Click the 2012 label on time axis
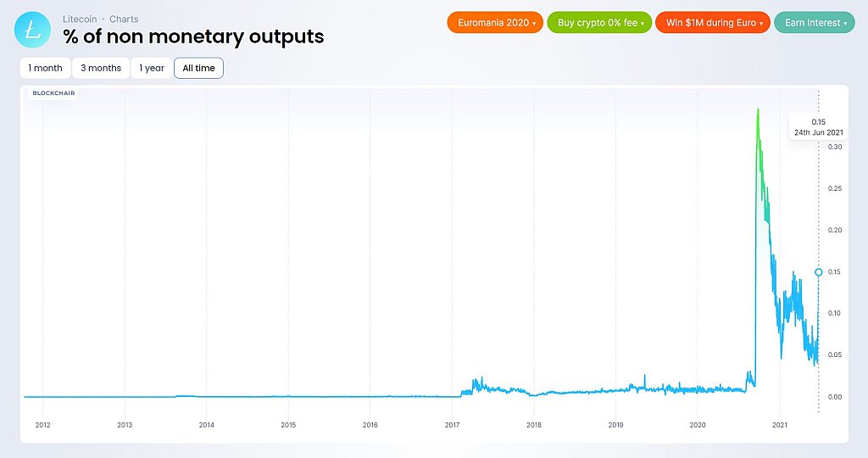This screenshot has width=868, height=458. tap(42, 425)
